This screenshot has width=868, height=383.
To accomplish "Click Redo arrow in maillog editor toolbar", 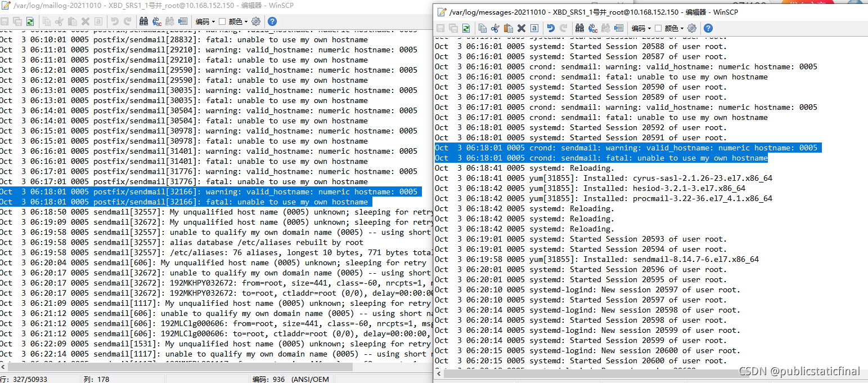I will (x=128, y=21).
